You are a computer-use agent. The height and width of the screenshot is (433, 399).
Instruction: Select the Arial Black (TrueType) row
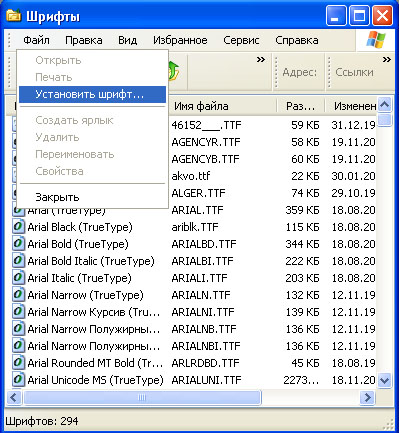[x=194, y=227]
